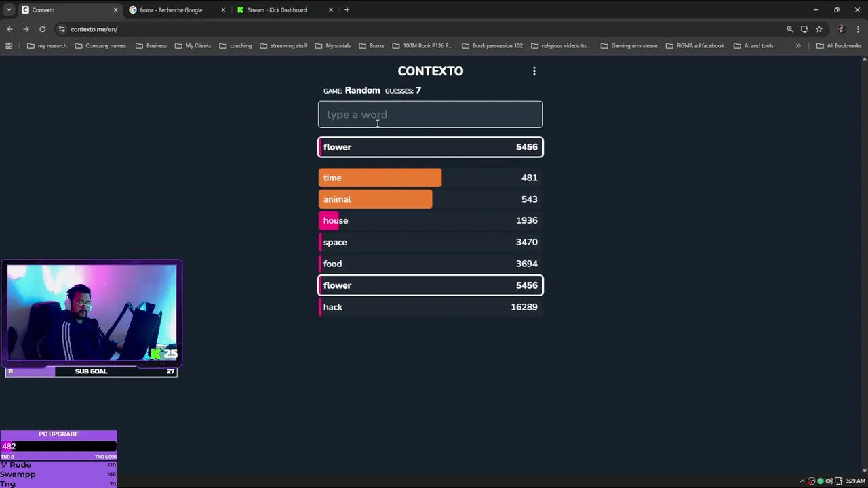The image size is (868, 488).
Task: Click the install app icon in address bar
Action: (804, 29)
